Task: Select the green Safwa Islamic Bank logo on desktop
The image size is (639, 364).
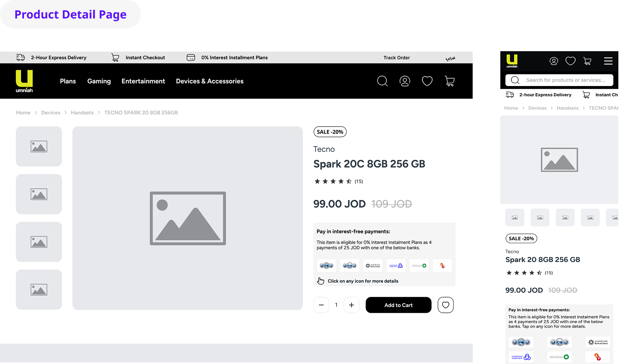Action: (419, 266)
